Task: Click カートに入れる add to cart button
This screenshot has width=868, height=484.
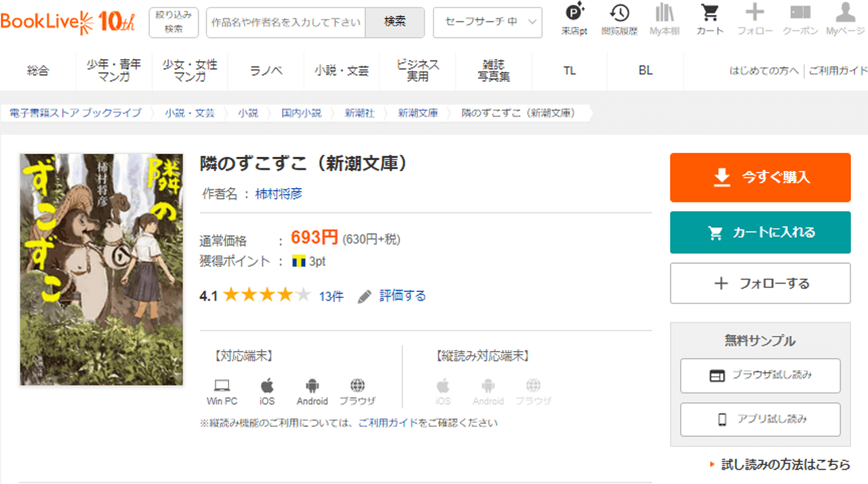Action: coord(760,233)
